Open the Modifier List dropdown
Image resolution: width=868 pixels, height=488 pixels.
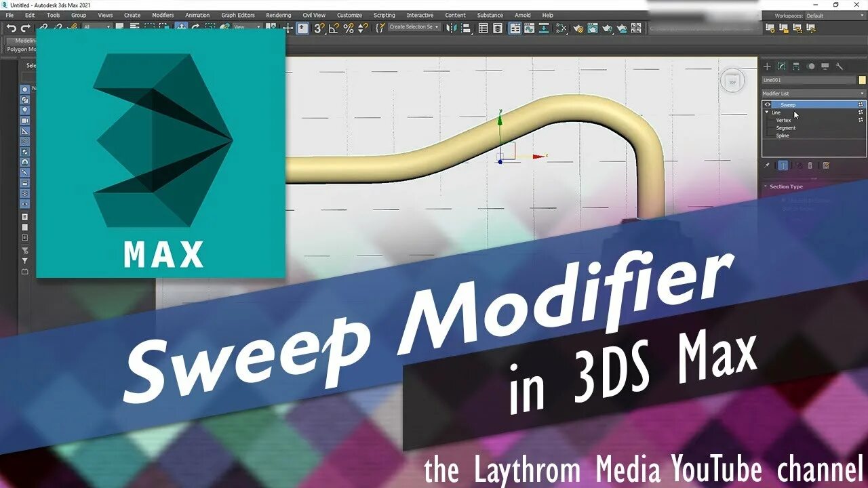click(x=814, y=94)
